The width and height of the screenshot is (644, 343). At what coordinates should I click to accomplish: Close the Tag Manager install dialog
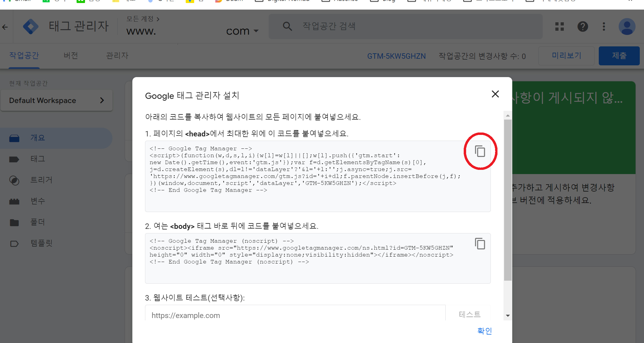point(495,94)
